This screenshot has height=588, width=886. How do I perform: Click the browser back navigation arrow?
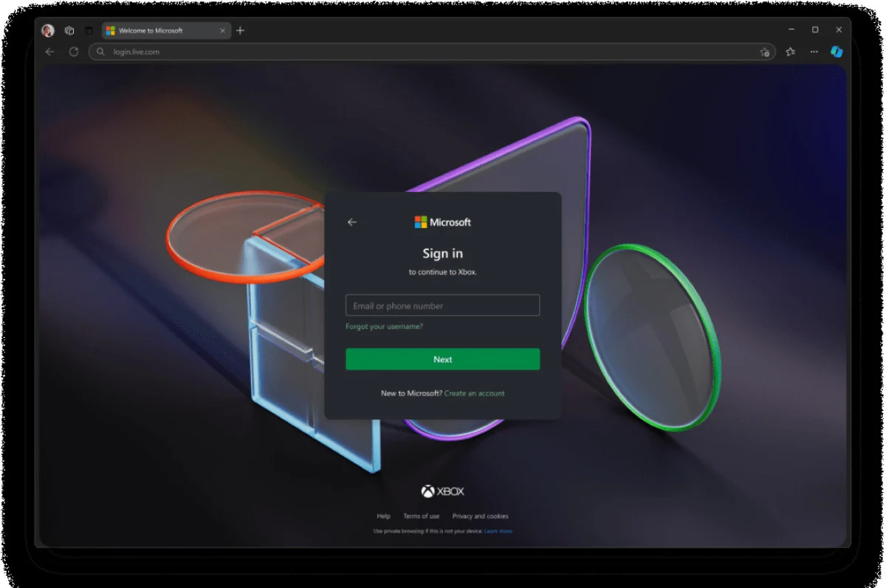click(x=50, y=52)
